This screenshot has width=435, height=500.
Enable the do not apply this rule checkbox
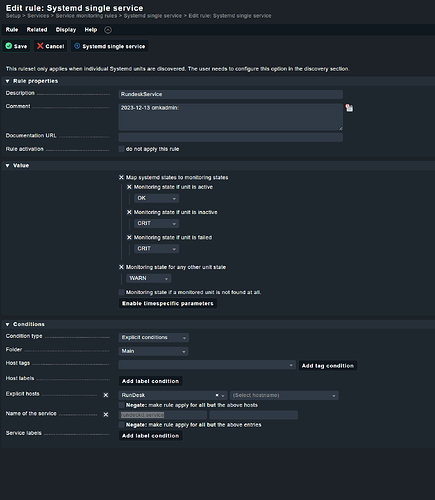[x=122, y=149]
